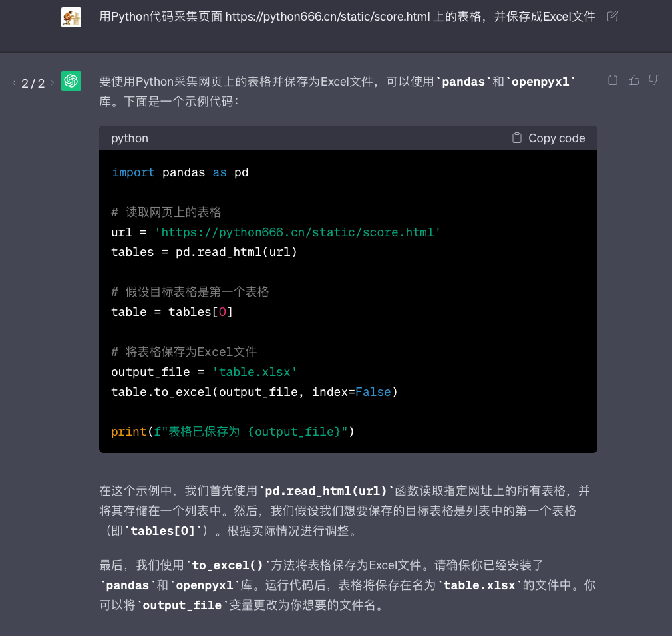Click the 'table = tables[0]' line
This screenshot has width=672, height=636.
172,312
